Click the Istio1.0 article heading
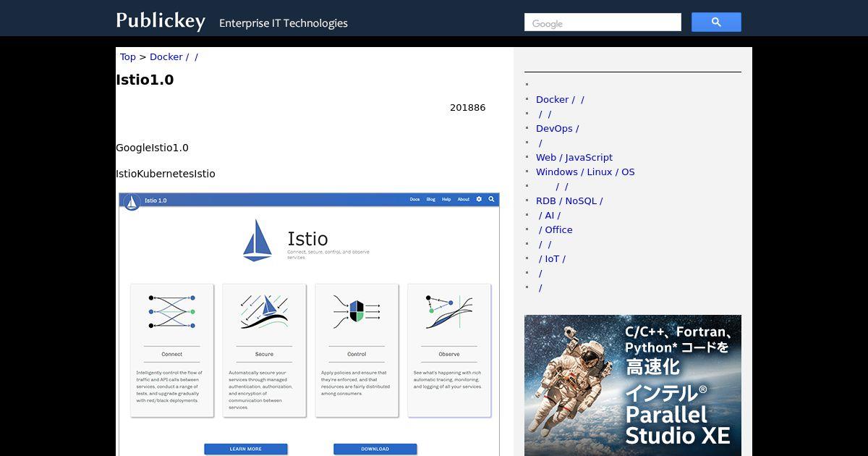868x456 pixels. 145,80
